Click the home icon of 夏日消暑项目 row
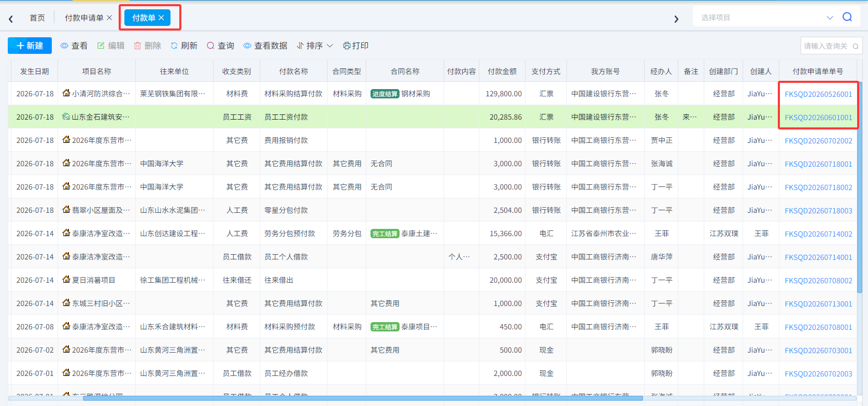Screen dimensions: 868x406 tap(66, 280)
